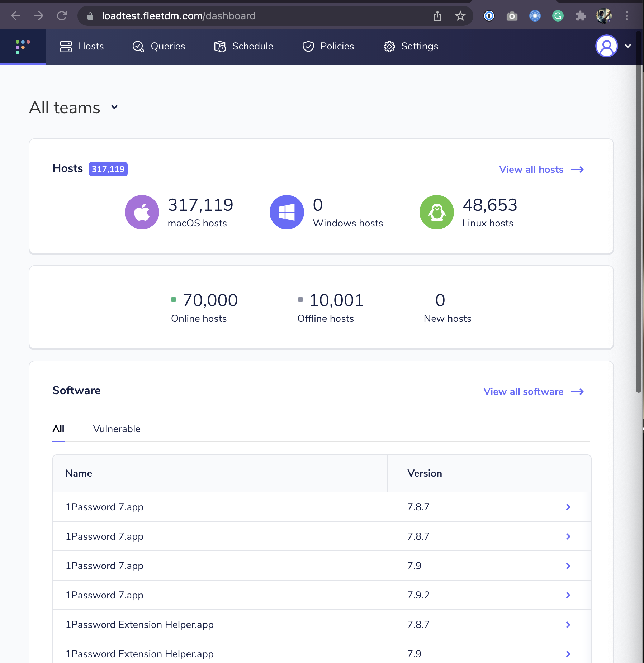The image size is (644, 663).
Task: Click the Grammarly extension icon
Action: click(558, 16)
